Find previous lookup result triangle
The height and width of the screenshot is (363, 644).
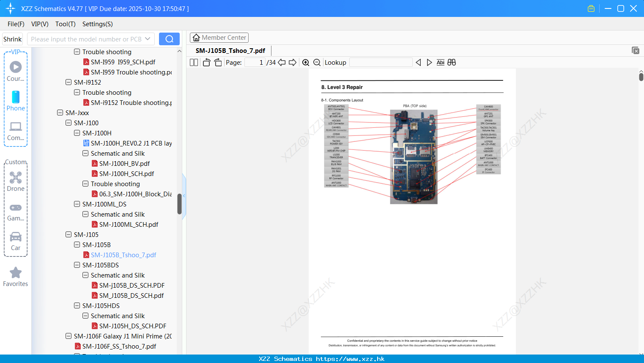pyautogui.click(x=418, y=63)
